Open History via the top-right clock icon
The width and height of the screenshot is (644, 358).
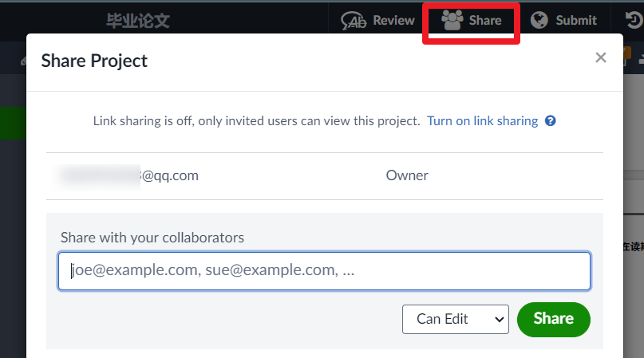click(x=634, y=21)
